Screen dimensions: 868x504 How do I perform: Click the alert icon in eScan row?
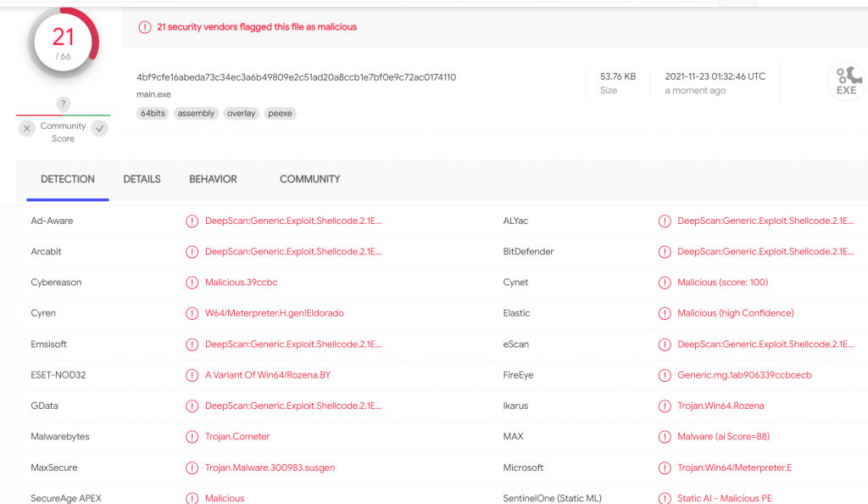665,344
